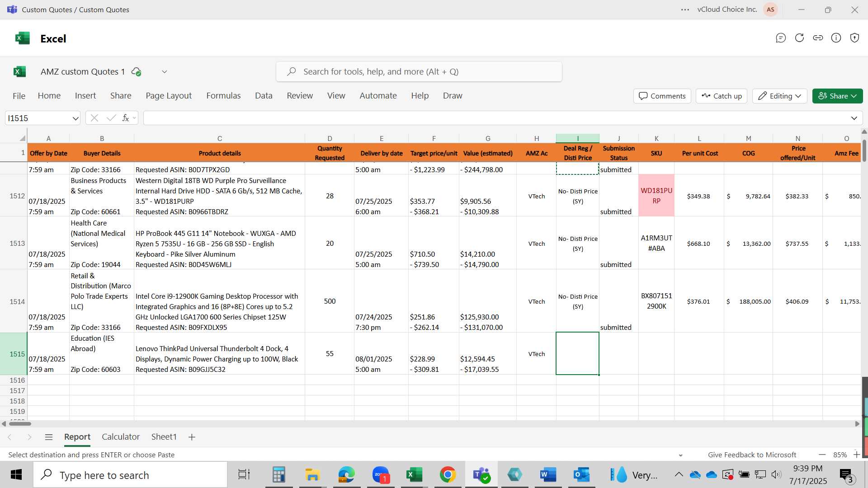This screenshot has height=488, width=868.
Task: Open the Editing mode dropdown
Action: coord(780,96)
